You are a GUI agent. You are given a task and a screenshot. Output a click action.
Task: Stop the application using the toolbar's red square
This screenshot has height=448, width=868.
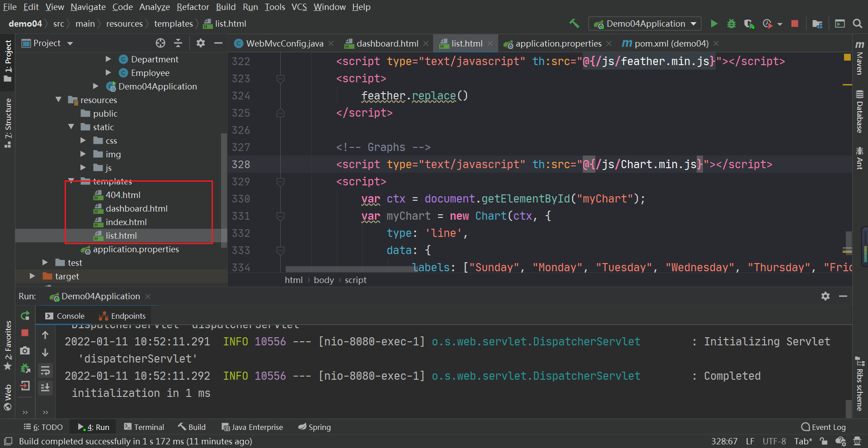click(x=795, y=24)
